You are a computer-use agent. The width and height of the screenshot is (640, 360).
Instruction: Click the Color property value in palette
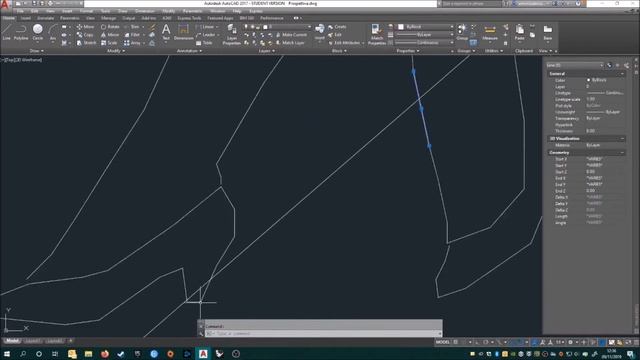point(605,80)
